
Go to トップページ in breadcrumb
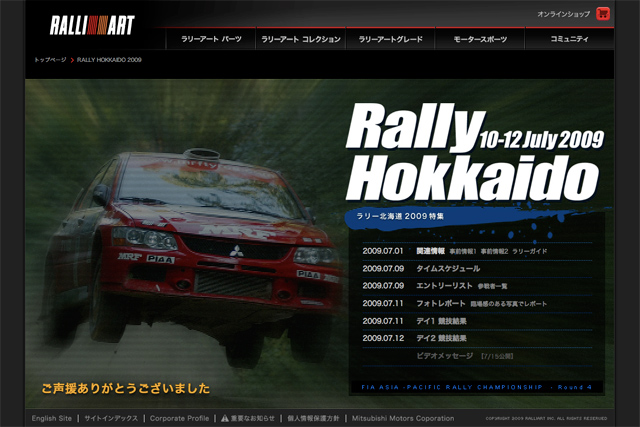(50, 60)
